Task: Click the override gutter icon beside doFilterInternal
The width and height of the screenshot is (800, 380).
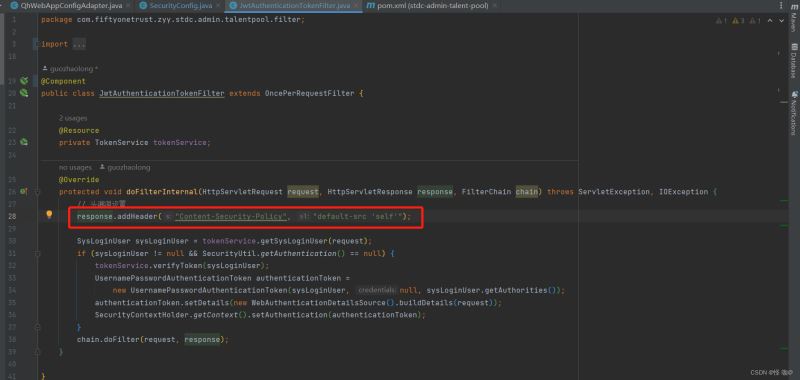Action: (23, 192)
